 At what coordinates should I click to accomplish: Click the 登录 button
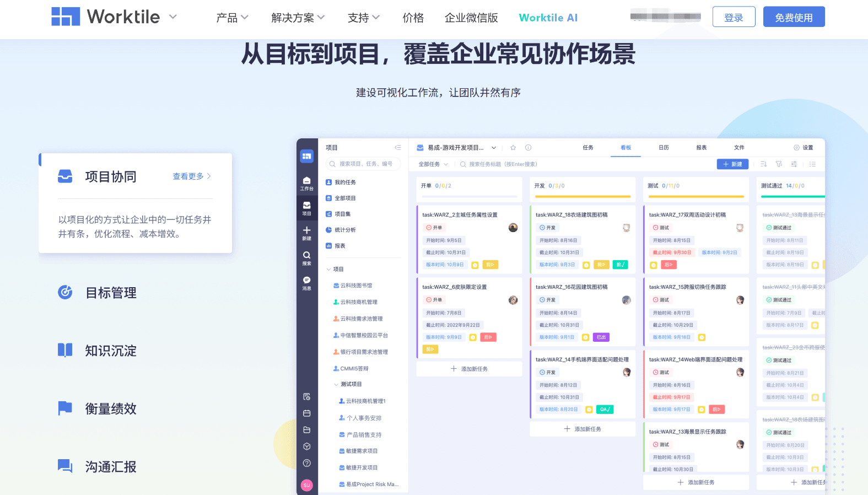coord(734,17)
